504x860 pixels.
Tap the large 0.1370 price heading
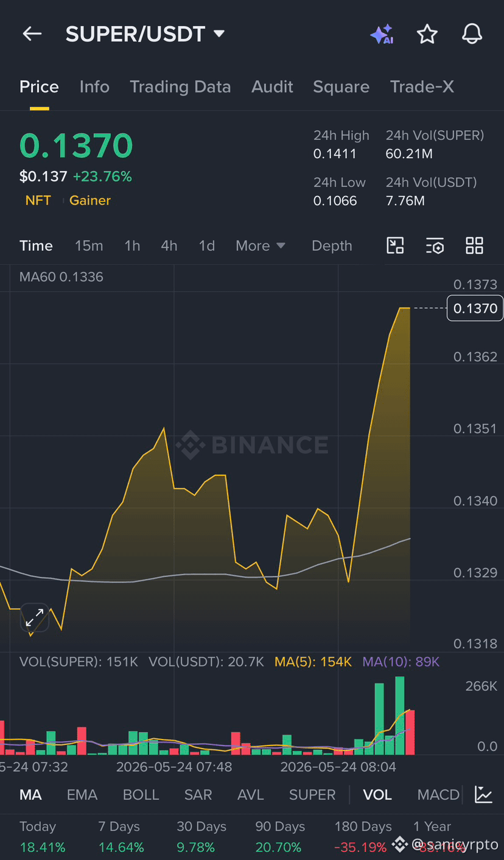(x=76, y=146)
